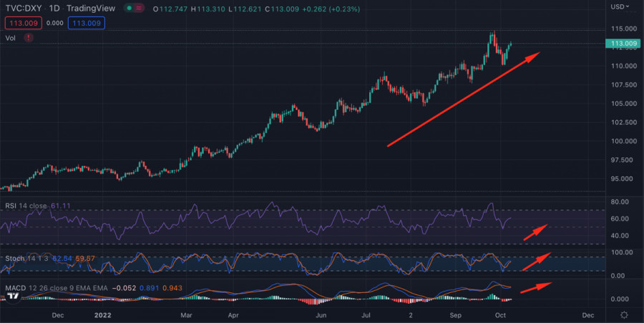Select the red arrow in MACD pane
Viewport: 644px width, 323px height.
click(x=536, y=287)
